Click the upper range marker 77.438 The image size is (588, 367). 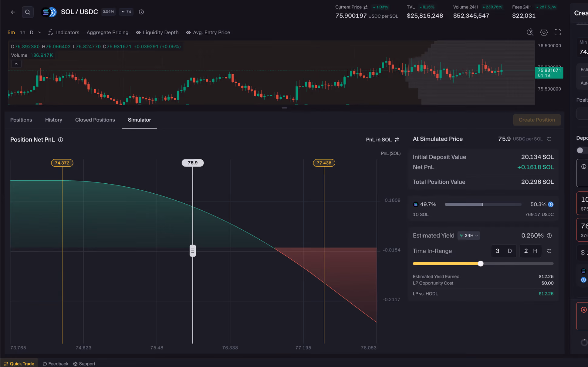(x=324, y=163)
